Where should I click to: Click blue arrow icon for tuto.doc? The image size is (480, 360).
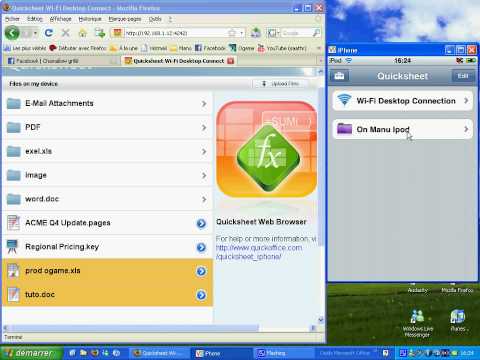pyautogui.click(x=201, y=295)
